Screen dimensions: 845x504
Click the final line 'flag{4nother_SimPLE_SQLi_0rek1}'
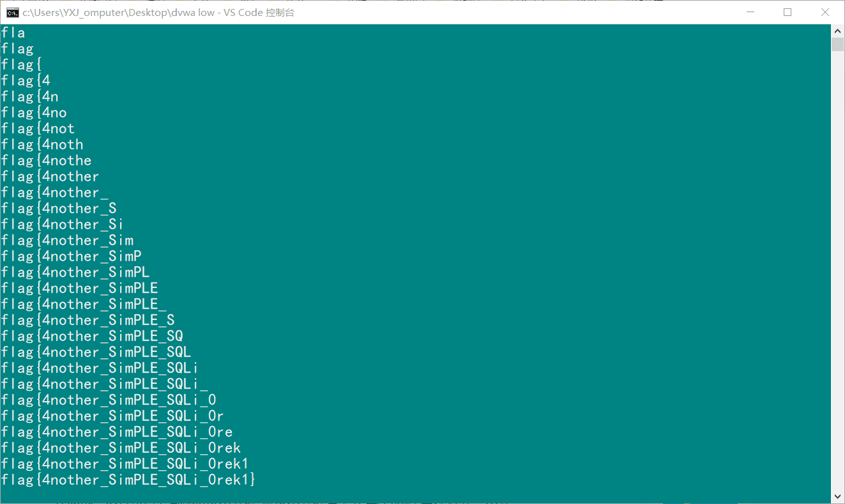129,480
